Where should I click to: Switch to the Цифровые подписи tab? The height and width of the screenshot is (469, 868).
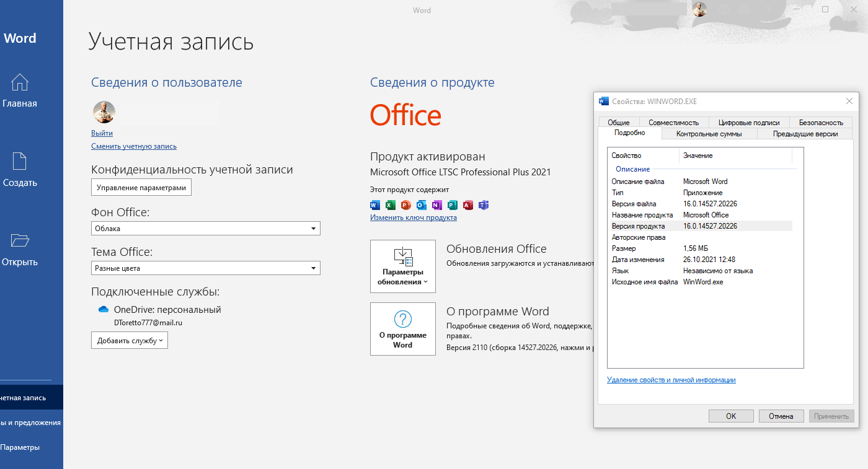point(749,123)
